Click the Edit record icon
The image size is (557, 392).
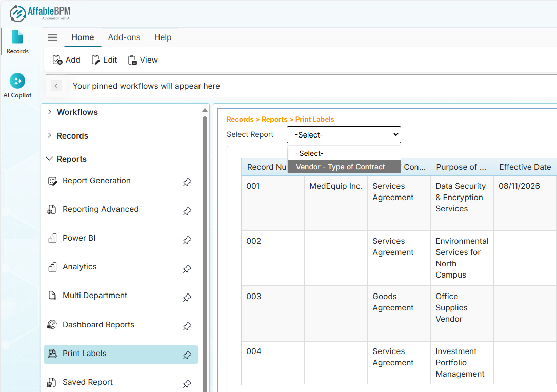[96, 60]
